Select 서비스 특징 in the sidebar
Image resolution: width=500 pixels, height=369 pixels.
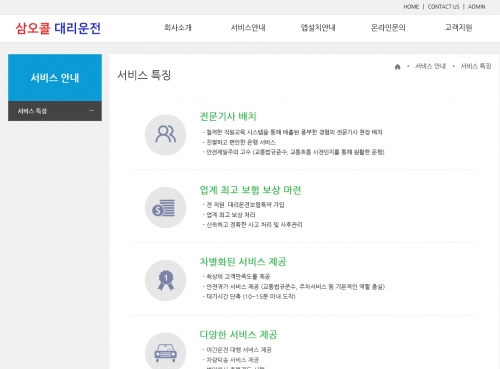click(55, 111)
